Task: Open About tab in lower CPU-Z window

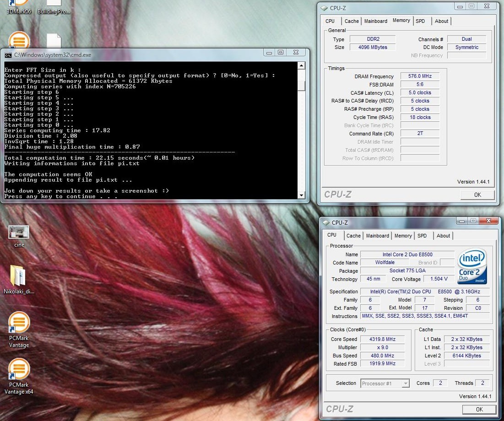Action: click(x=443, y=236)
